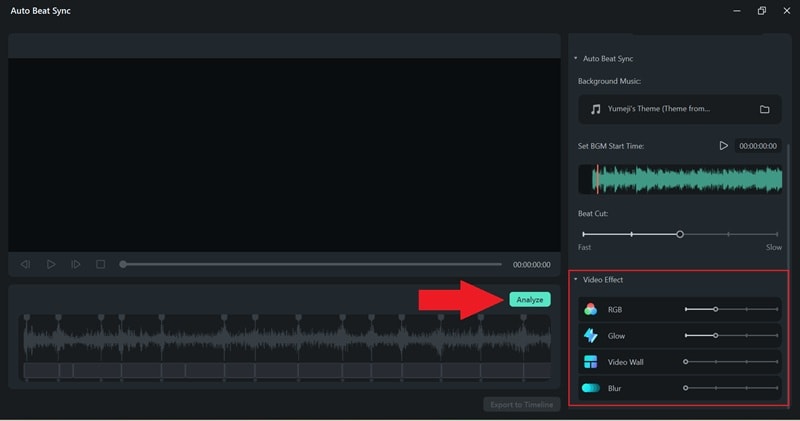Click the BGM waveform preview
The width and height of the screenshot is (800, 421).
pos(680,179)
